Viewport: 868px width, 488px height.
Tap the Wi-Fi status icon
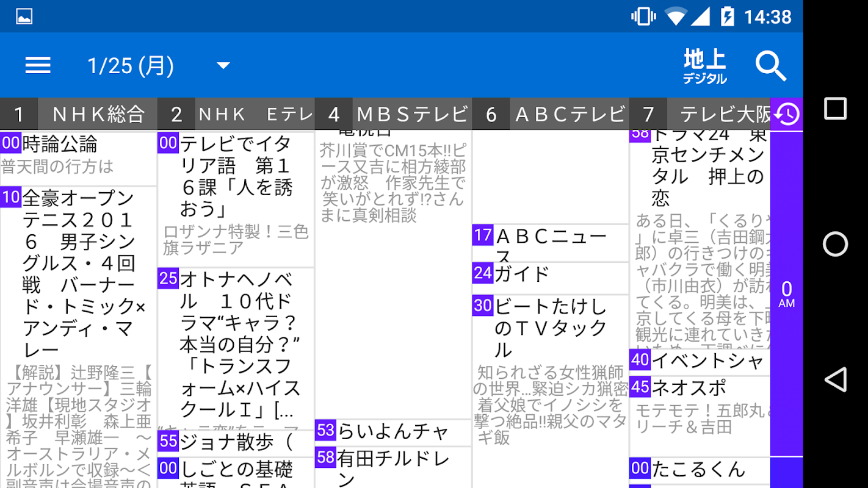(x=676, y=16)
